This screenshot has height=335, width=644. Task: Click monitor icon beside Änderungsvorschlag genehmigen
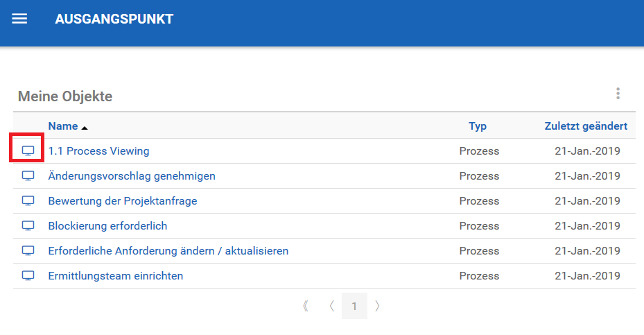[28, 175]
